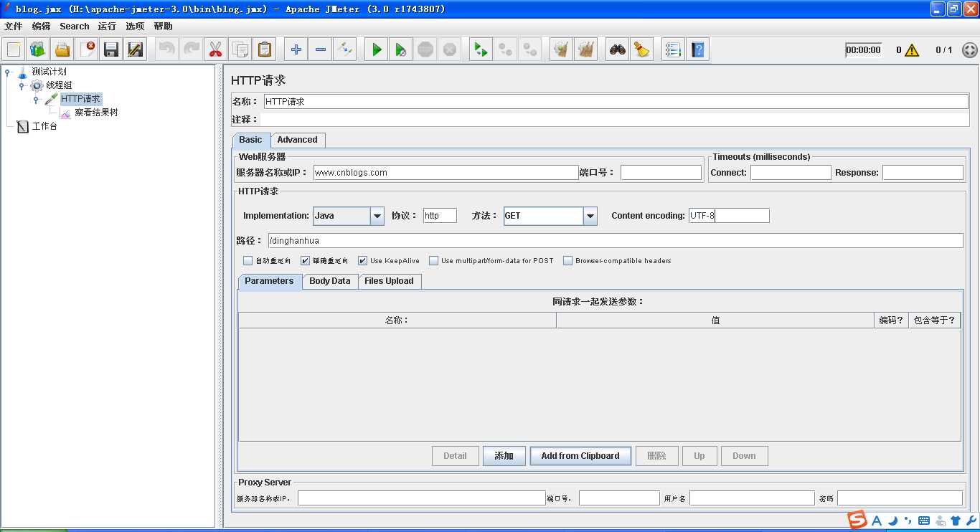Enable Browser-compatible headers checkbox
980x532 pixels.
pyautogui.click(x=568, y=261)
